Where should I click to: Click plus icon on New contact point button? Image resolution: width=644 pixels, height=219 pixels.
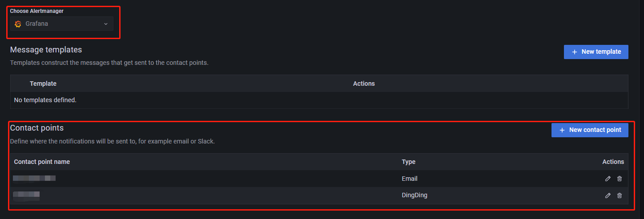562,130
